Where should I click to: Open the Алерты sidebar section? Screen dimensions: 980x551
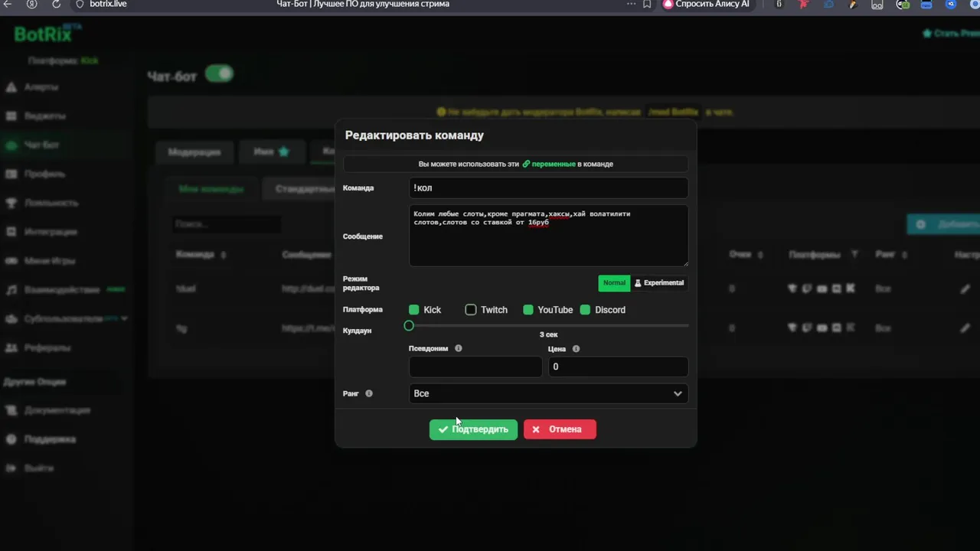coord(32,87)
